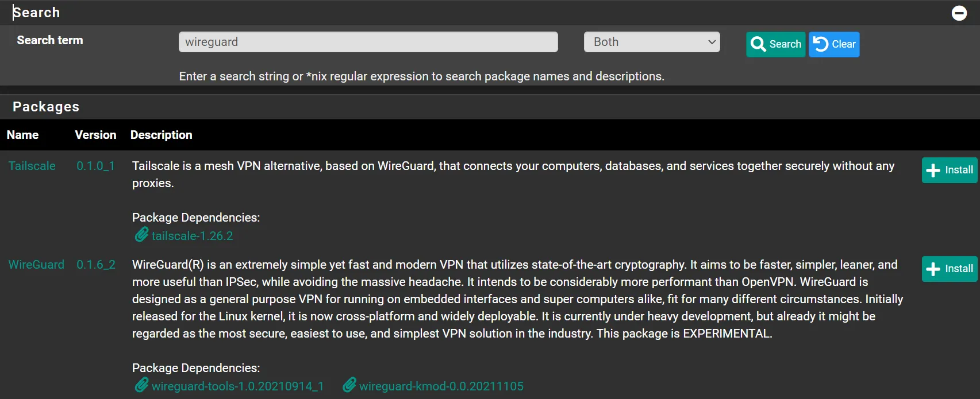Click the paperclip icon beside wireguard-kmod dependency
980x399 pixels.
349,385
